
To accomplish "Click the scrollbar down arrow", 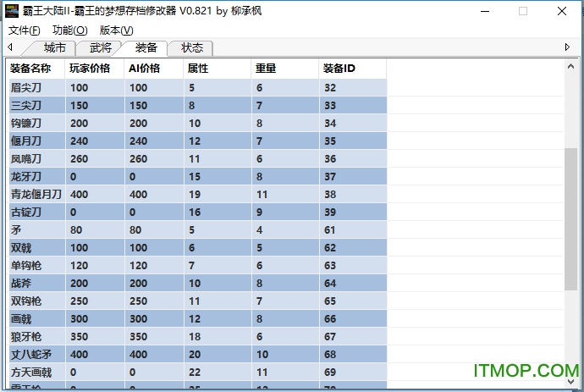I will [x=570, y=382].
